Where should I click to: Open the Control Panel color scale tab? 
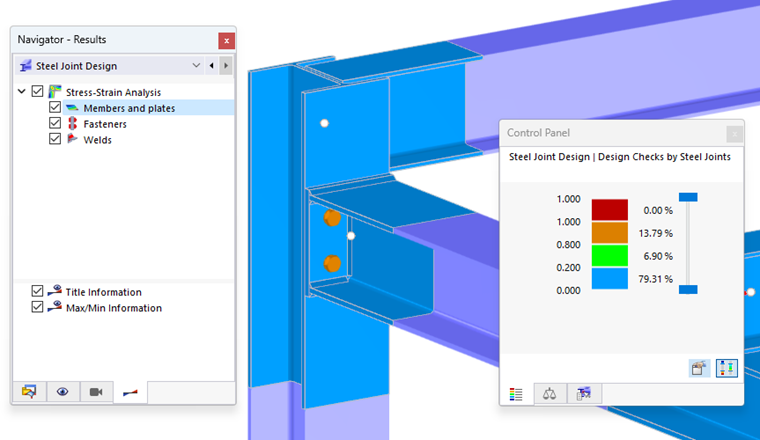(516, 394)
